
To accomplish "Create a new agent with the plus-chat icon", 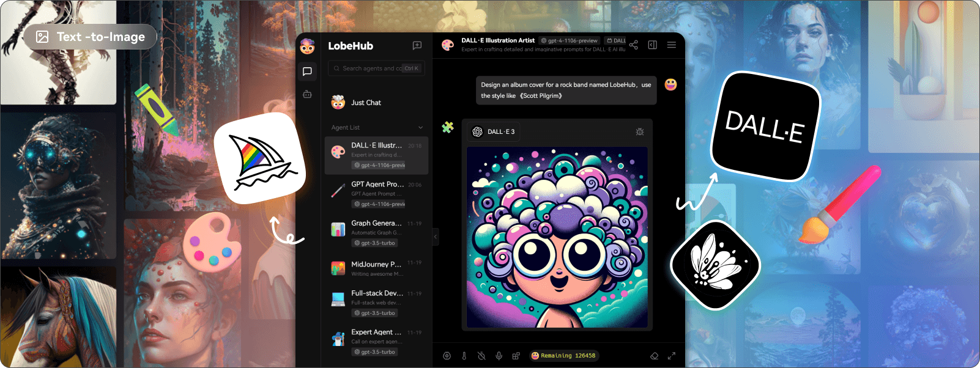I will coord(417,45).
